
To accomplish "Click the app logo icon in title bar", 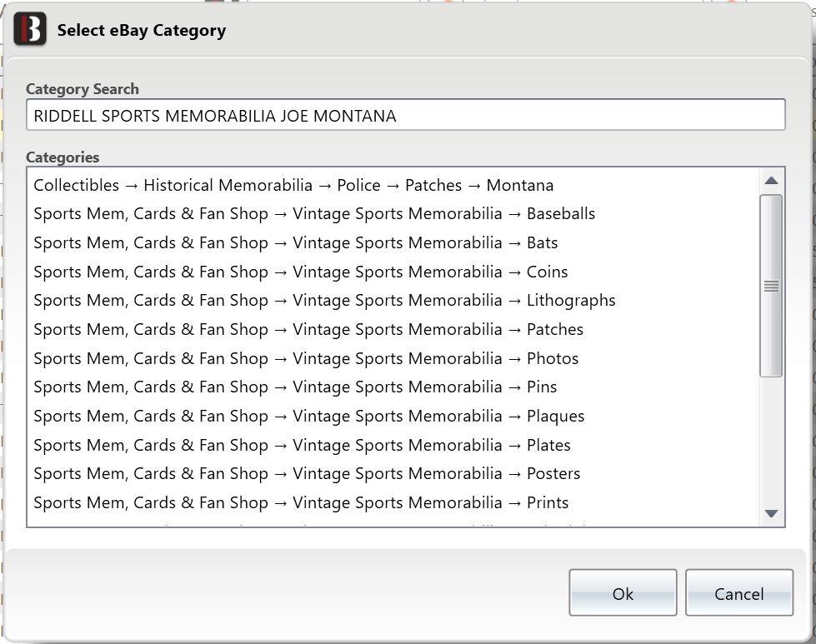I will click(30, 29).
